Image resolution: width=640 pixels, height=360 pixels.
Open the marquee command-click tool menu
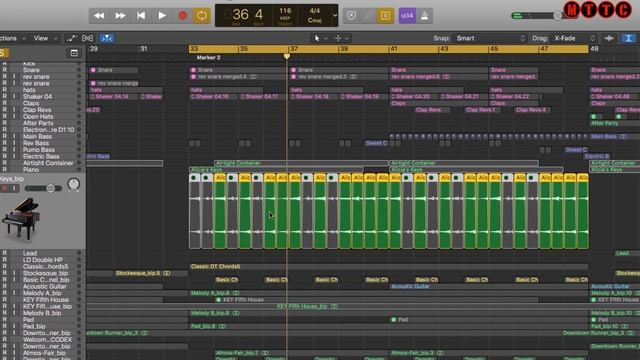pos(341,38)
